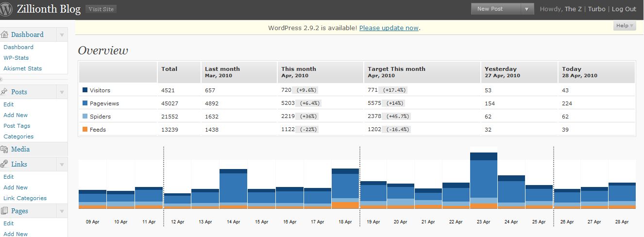This screenshot has width=644, height=237.
Task: Click the Visit Site button
Action: (101, 9)
